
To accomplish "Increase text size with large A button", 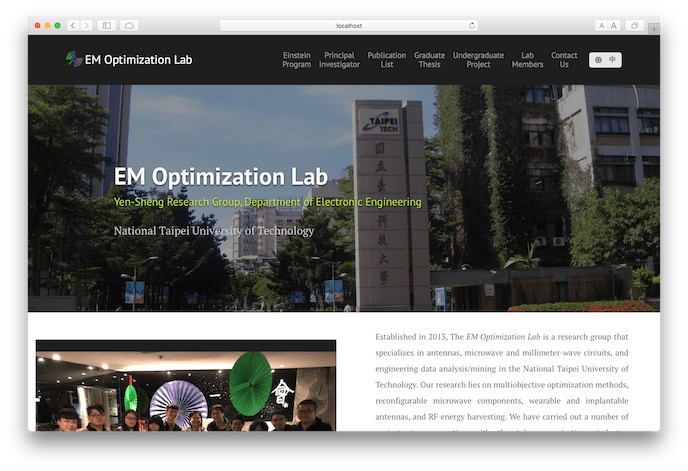I will click(x=614, y=25).
